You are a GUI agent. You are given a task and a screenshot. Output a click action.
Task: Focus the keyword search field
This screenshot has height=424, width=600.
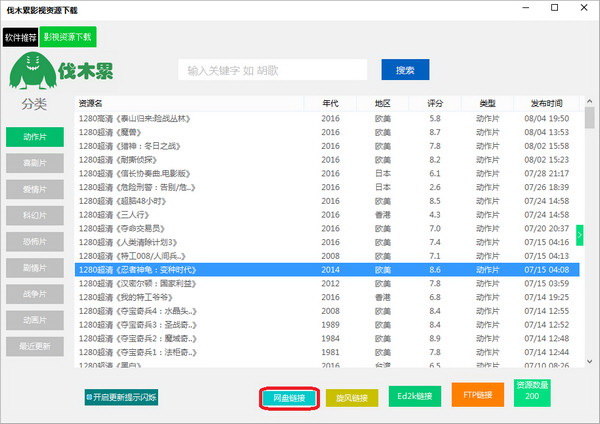click(272, 70)
